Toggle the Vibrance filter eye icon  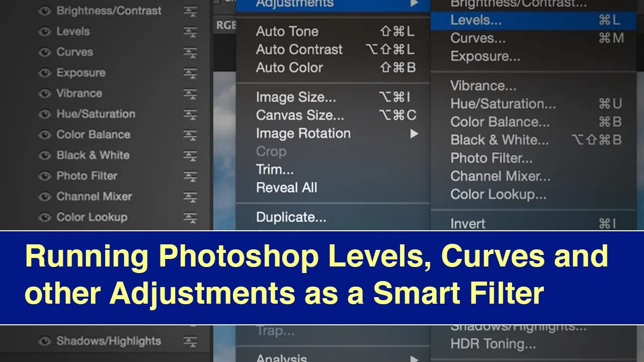point(45,93)
